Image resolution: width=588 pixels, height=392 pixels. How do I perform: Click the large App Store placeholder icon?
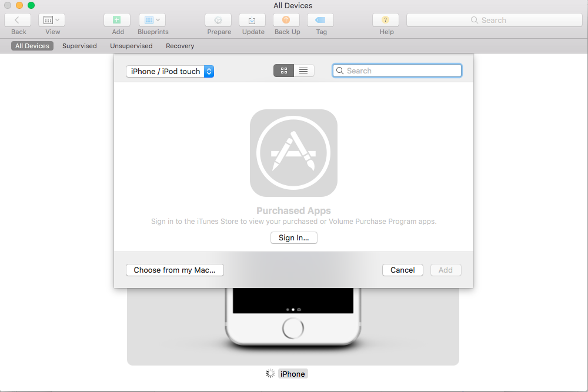point(293,153)
